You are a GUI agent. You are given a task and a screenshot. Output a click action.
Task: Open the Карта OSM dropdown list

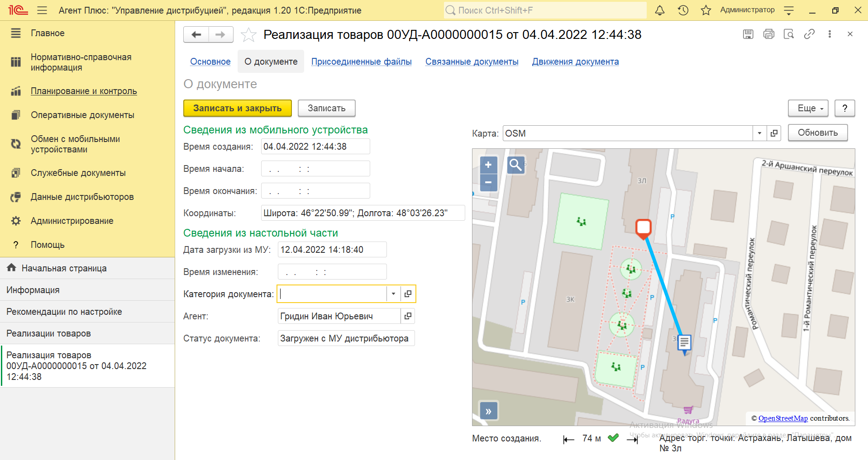(759, 133)
